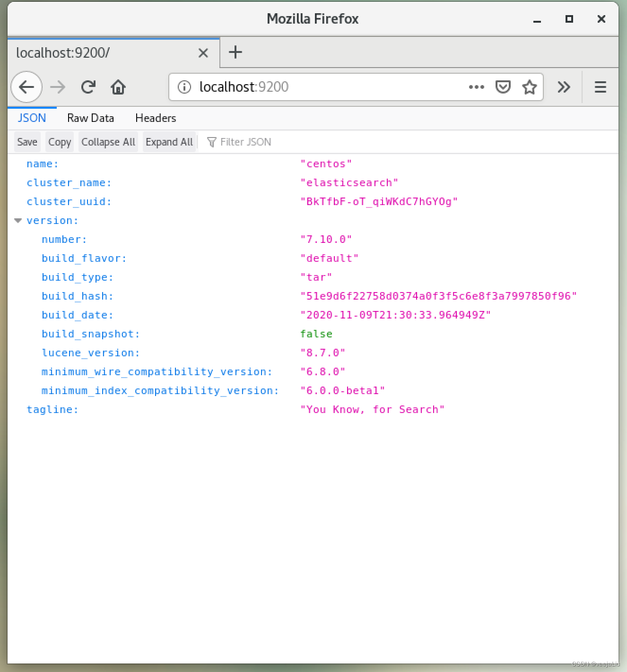Viewport: 627px width, 672px height.
Task: Click the "elasticsearch" value
Action: [x=349, y=183]
